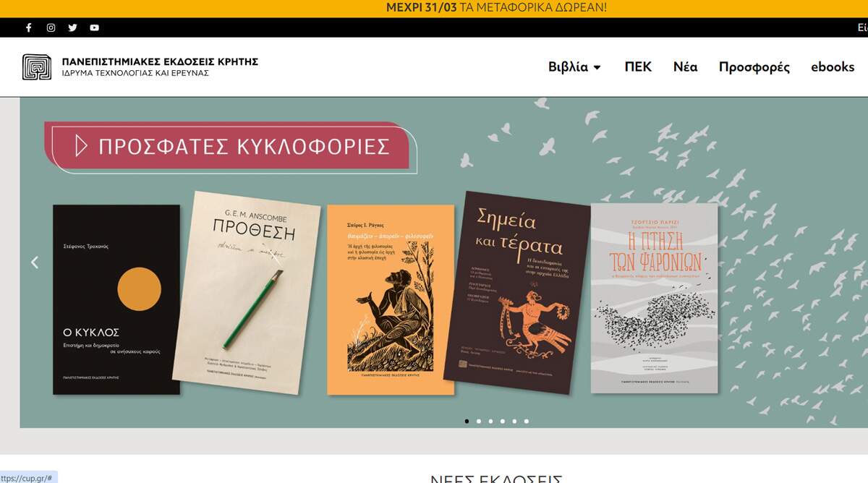Click the play triangle in ΠΡΟΣΦΑΤΕΣ ΚΥΚΛΟΦΟΡΙΕΣ banner
Screen dimensions: 868x483
tap(81, 146)
